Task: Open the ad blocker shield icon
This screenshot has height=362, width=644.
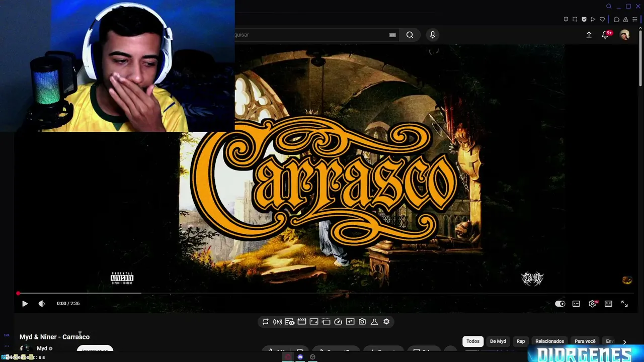Action: [x=584, y=19]
